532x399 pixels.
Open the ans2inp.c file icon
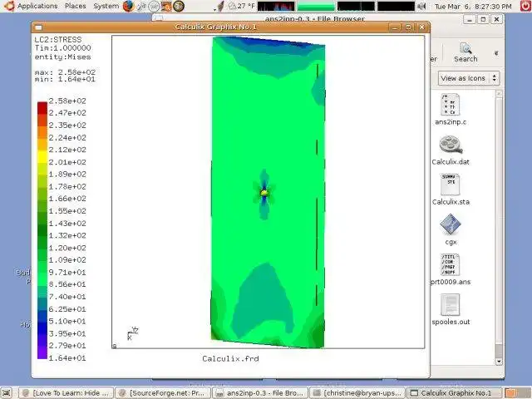point(450,105)
